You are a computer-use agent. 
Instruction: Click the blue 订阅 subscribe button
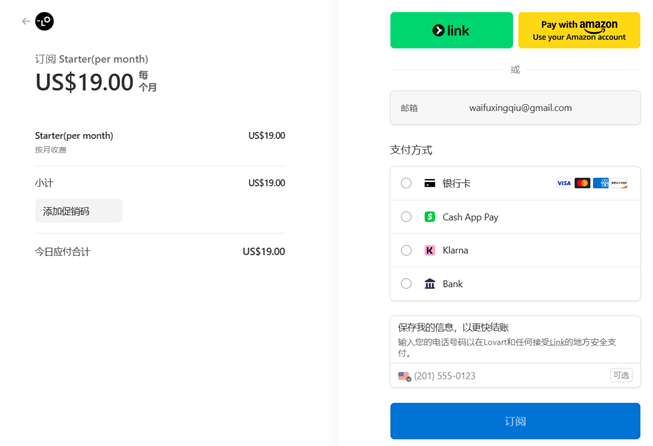click(x=515, y=421)
